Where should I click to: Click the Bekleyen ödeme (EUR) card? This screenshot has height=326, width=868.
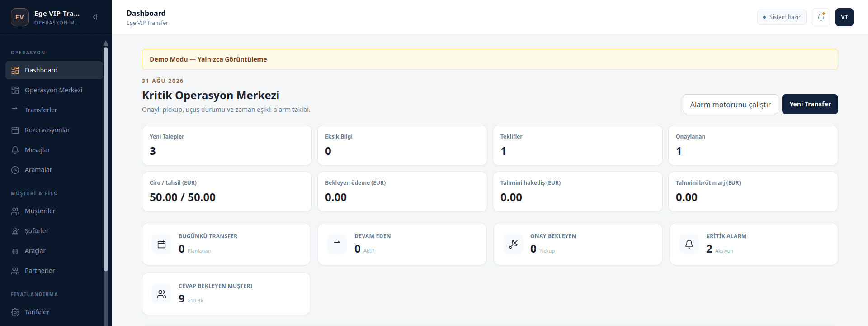click(402, 192)
